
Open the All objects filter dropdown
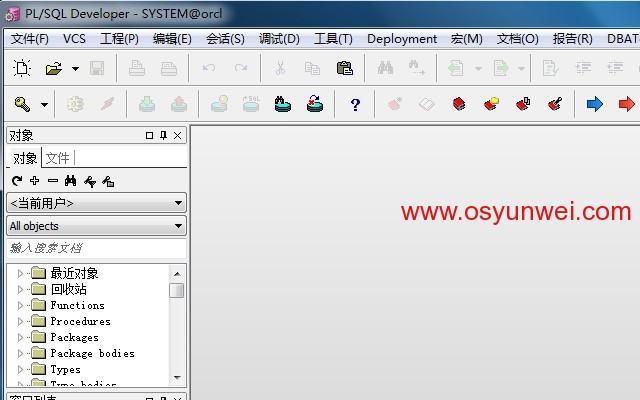[97, 226]
